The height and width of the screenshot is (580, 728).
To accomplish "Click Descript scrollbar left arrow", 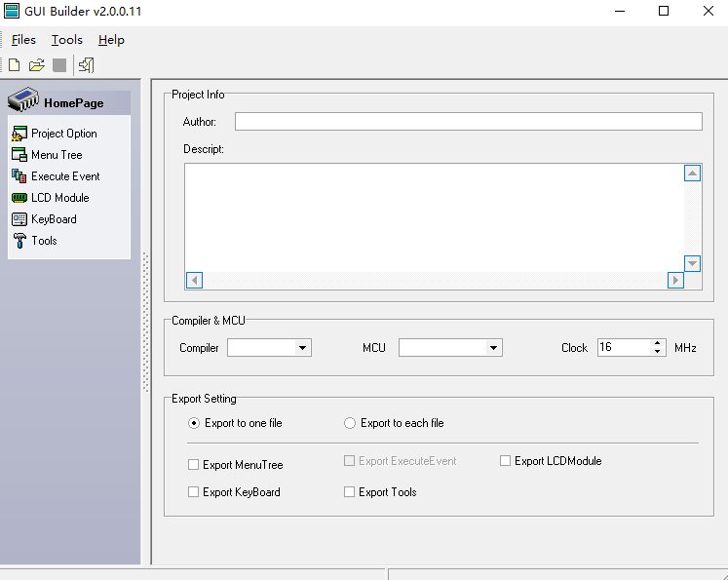I will coord(194,280).
